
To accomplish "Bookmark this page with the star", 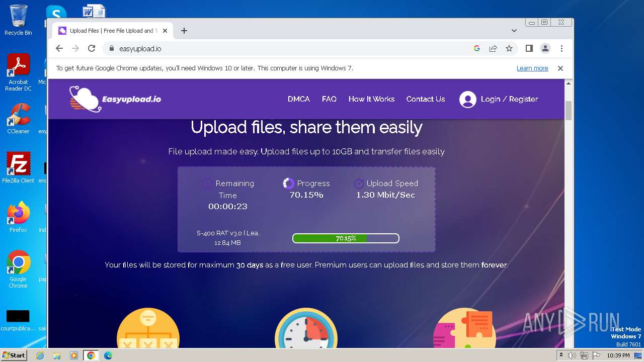I will 509,48.
